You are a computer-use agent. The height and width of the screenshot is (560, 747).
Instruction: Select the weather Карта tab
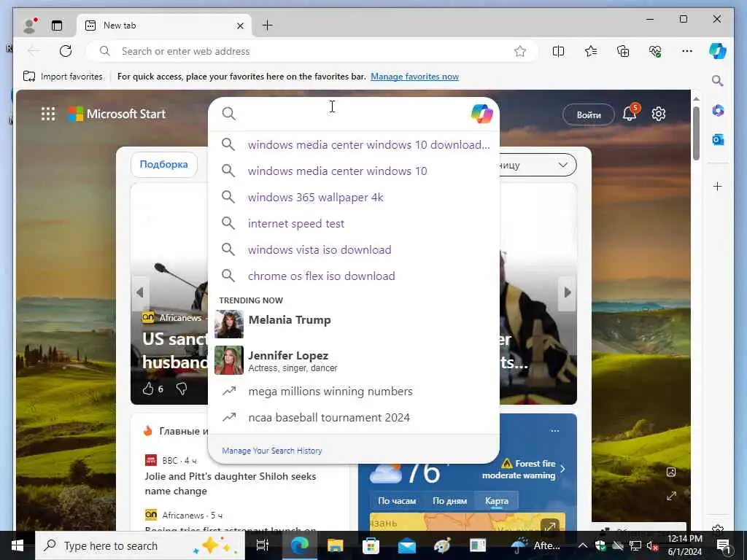click(x=496, y=501)
